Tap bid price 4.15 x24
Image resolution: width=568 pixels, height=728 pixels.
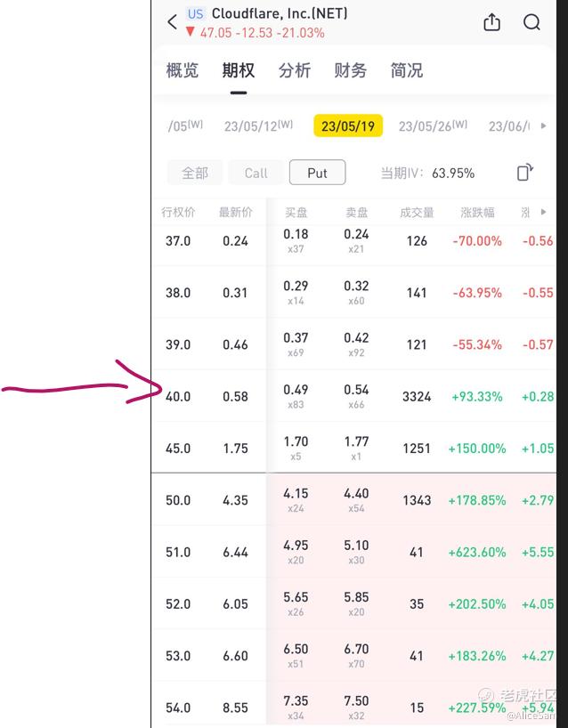296,500
